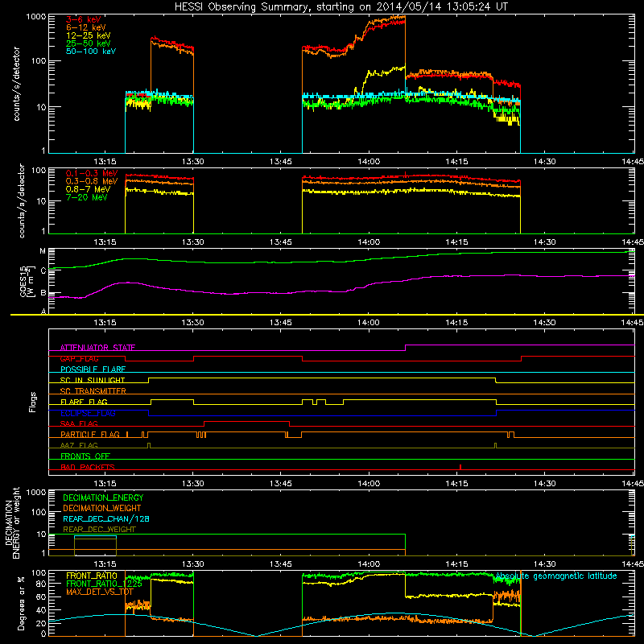Select the yellow FRONT_RATIO legend label
Viewport: 644px width, 644px height.
click(x=92, y=576)
